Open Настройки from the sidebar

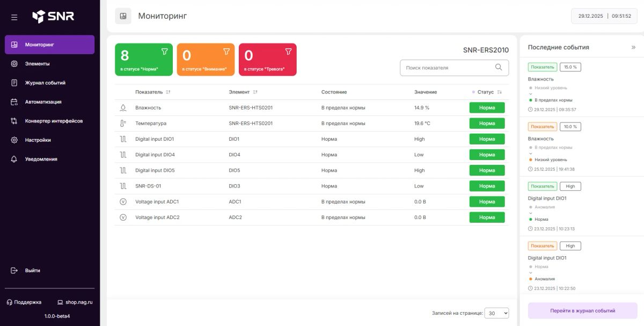coord(49,140)
